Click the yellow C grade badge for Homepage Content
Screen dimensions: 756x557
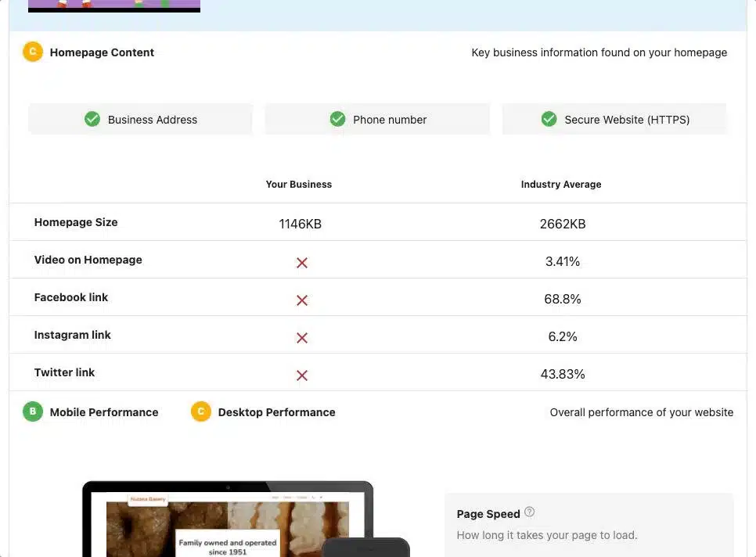[x=32, y=52]
